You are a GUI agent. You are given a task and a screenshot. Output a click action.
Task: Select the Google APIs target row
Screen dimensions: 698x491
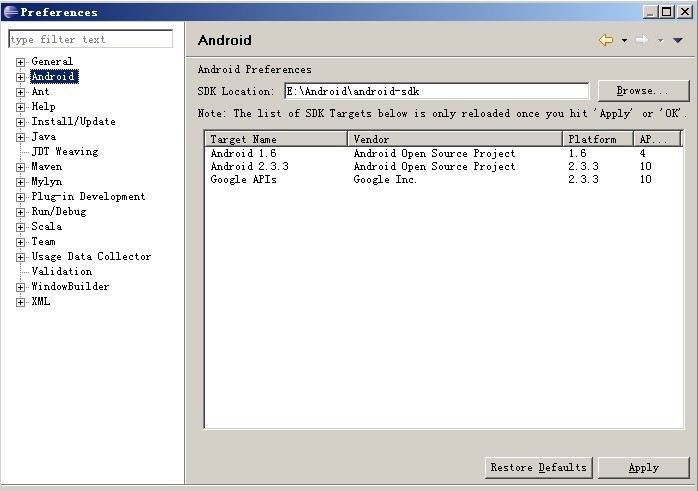pos(444,179)
